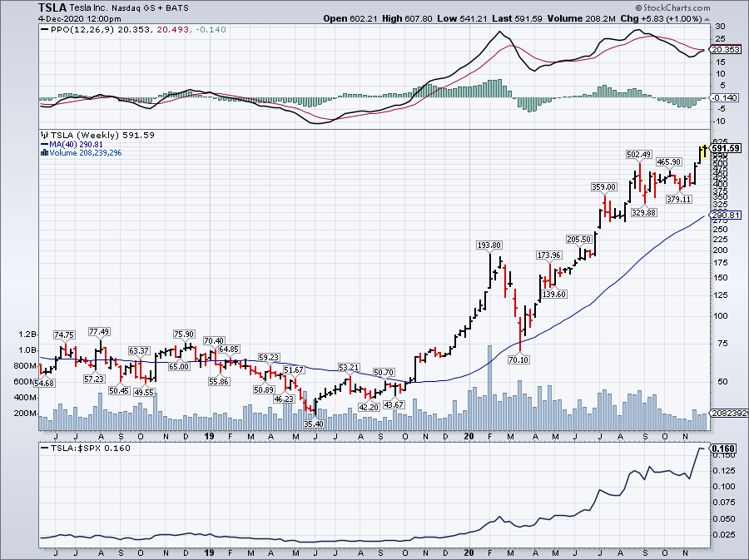Click the 4-Dec-2020 12:00pm timestamp

point(80,19)
